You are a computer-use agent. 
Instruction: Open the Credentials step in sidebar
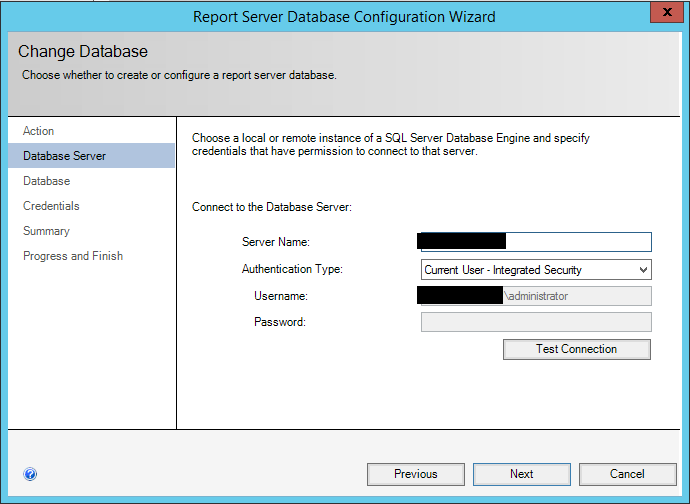(51, 206)
